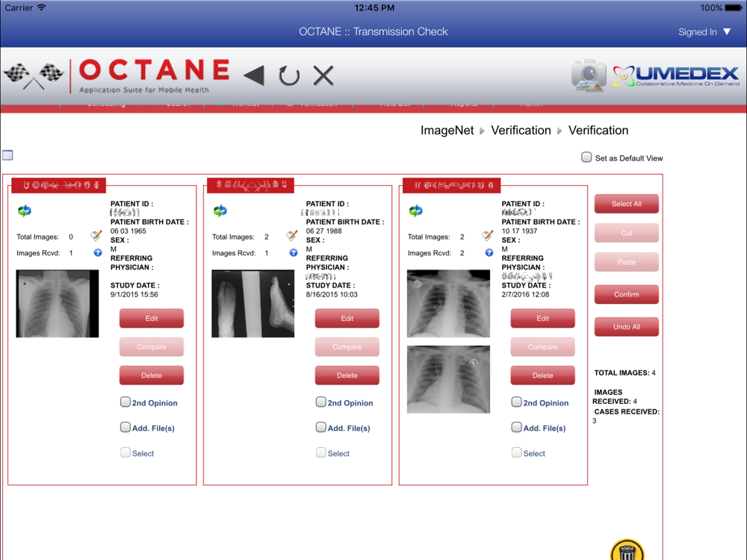Go to ImageNet in the breadcrumb
747x560 pixels.
tap(447, 131)
